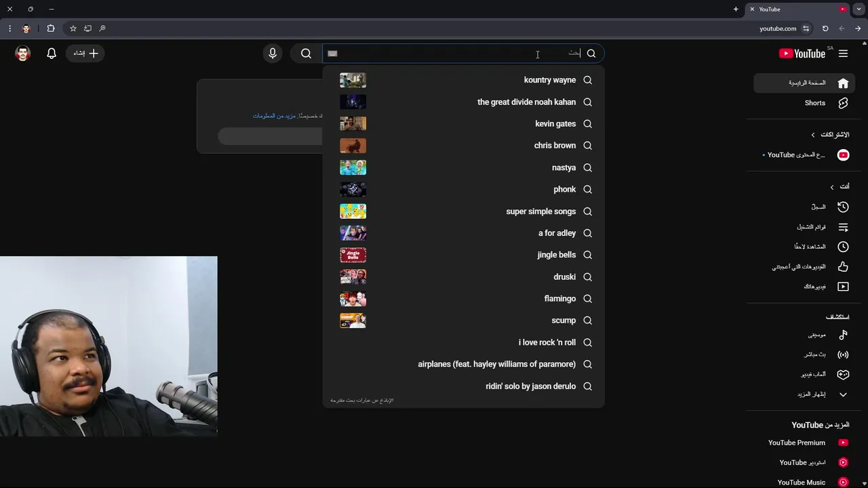Select suggestion 'the great divide noah kahan'
This screenshot has width=868, height=488.
click(x=463, y=102)
